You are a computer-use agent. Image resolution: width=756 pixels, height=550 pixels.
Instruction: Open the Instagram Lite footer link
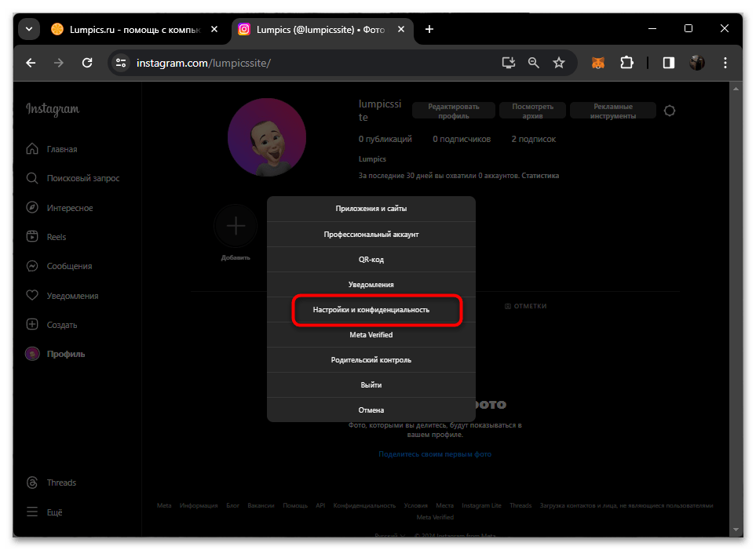(482, 505)
